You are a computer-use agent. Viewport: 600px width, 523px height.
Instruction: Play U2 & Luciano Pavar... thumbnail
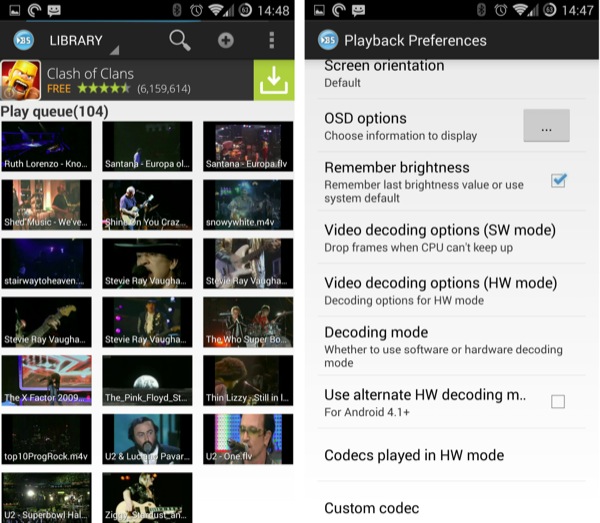point(147,439)
